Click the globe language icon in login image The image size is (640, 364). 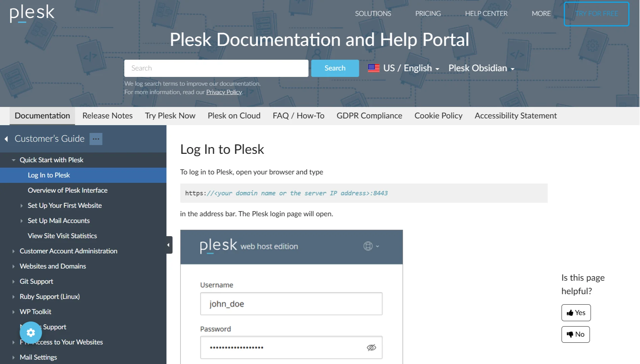368,246
